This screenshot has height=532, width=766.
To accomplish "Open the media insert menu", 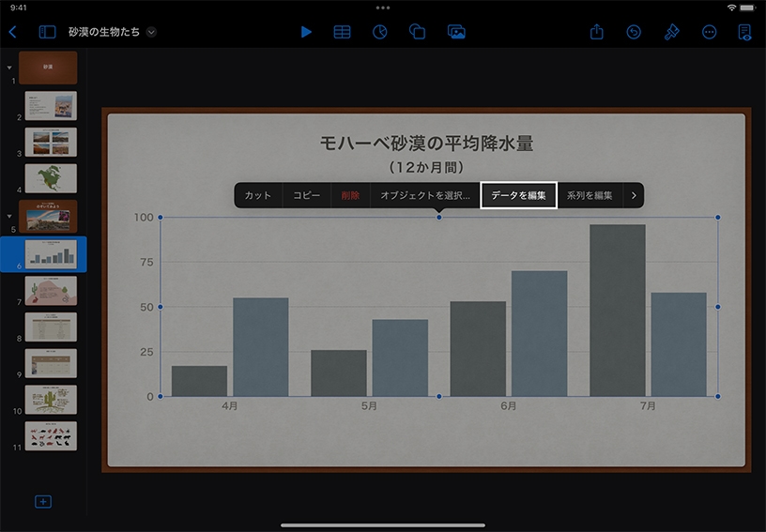I will click(456, 32).
